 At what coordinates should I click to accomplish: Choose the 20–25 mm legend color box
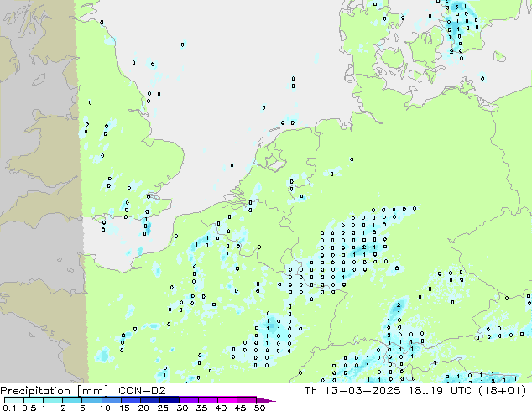click(x=149, y=400)
